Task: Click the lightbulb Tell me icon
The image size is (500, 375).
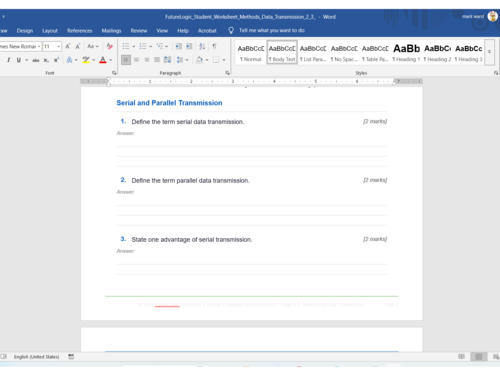Action: [x=231, y=30]
